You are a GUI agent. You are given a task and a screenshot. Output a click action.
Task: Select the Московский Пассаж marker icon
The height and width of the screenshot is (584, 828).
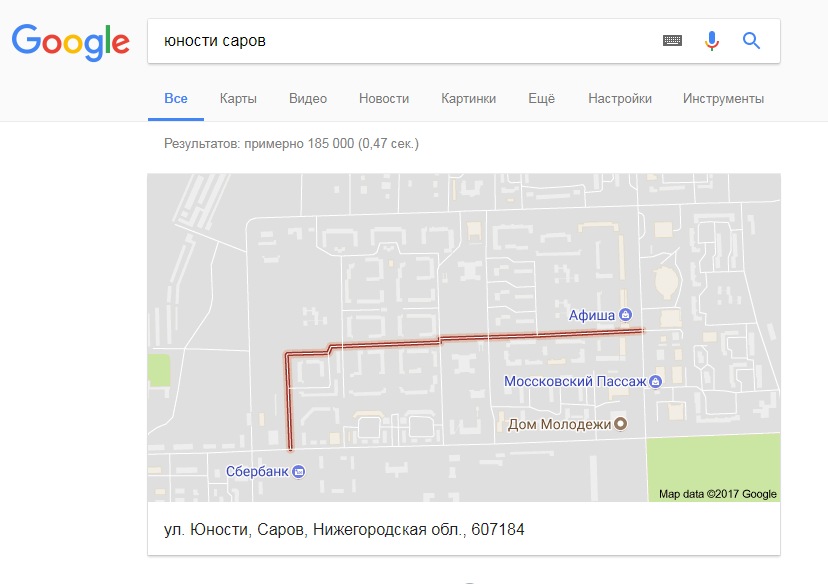[655, 381]
